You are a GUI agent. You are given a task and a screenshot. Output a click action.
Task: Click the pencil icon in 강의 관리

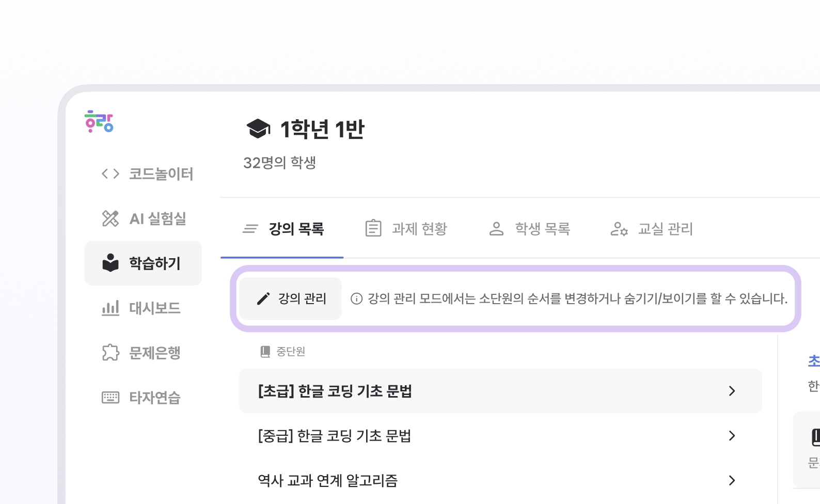coord(263,298)
